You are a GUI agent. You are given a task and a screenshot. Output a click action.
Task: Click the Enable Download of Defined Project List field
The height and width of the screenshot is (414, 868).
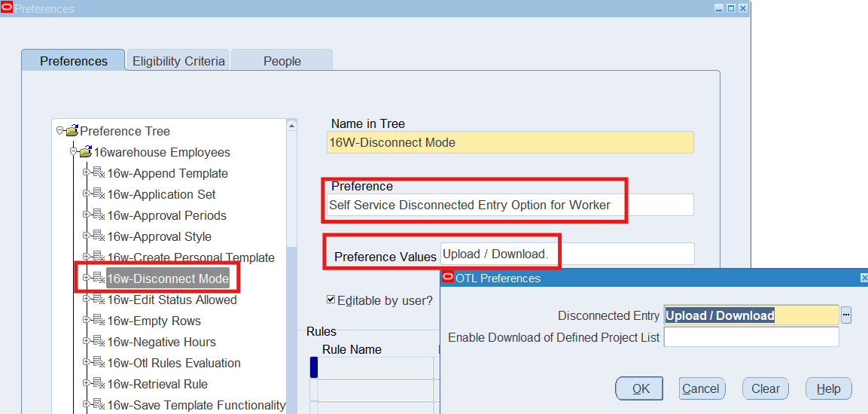coord(751,337)
